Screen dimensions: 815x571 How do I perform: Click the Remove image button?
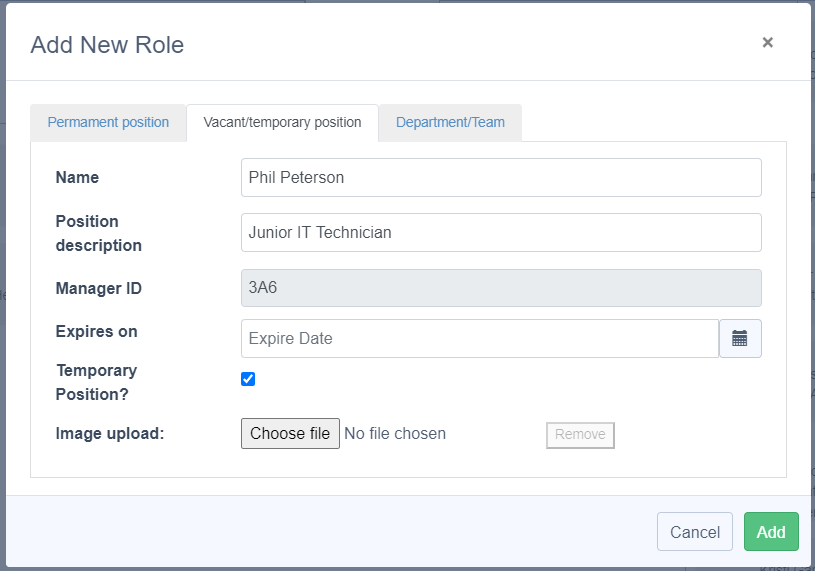tap(580, 434)
